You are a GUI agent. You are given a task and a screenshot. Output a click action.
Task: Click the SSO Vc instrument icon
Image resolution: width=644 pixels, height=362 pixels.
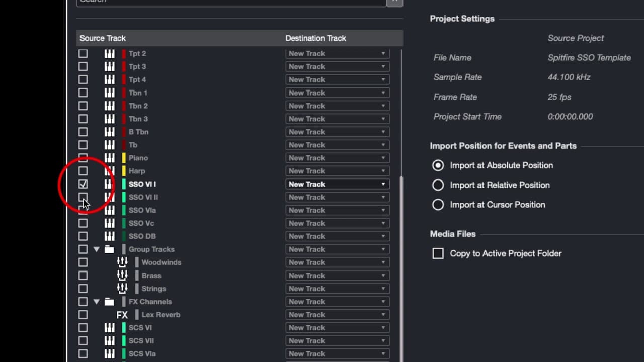pos(109,223)
